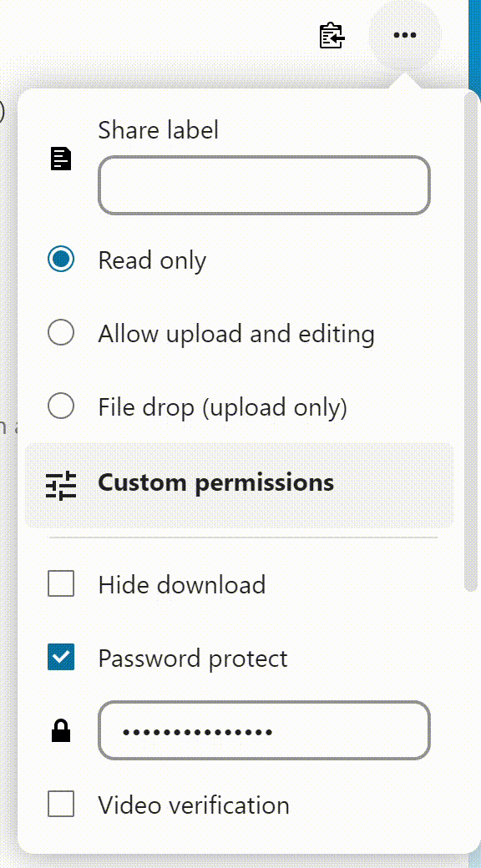Enable the Hide download checkbox
The width and height of the screenshot is (481, 868).
pyautogui.click(x=60, y=583)
